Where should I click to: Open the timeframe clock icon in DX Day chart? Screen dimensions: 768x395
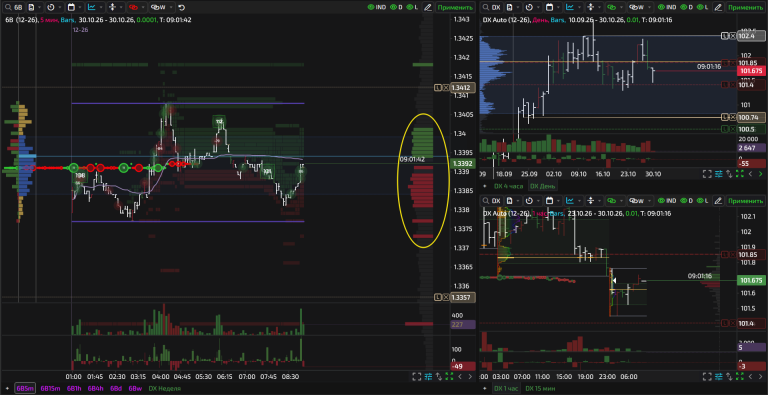tap(528, 7)
